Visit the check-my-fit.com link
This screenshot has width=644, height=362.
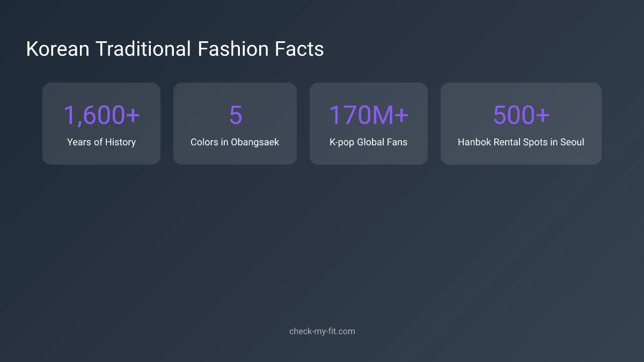tap(322, 331)
